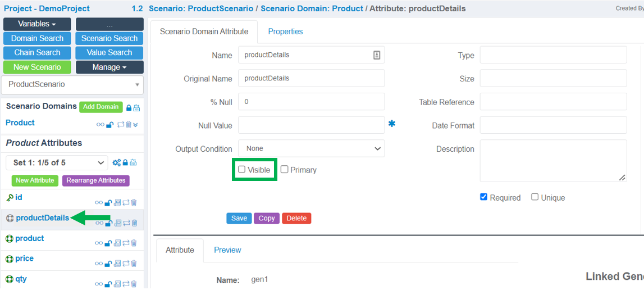
Task: Switch to the Properties tab
Action: click(285, 31)
